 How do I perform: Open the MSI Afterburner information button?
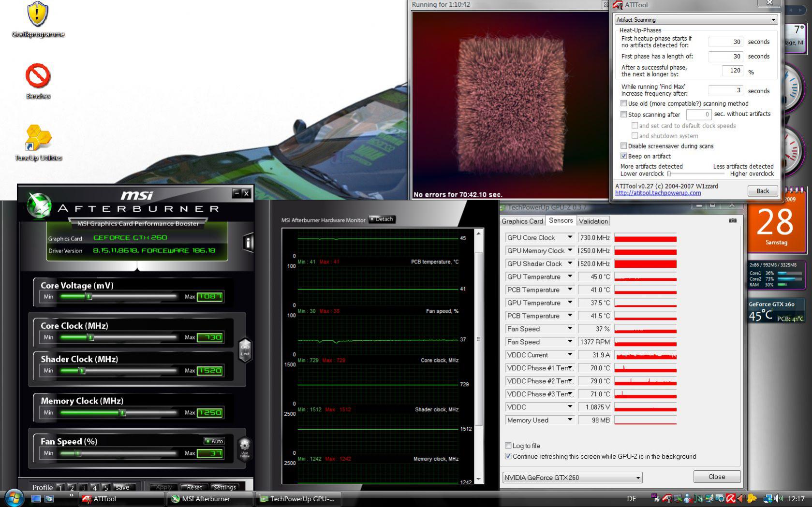click(x=248, y=242)
